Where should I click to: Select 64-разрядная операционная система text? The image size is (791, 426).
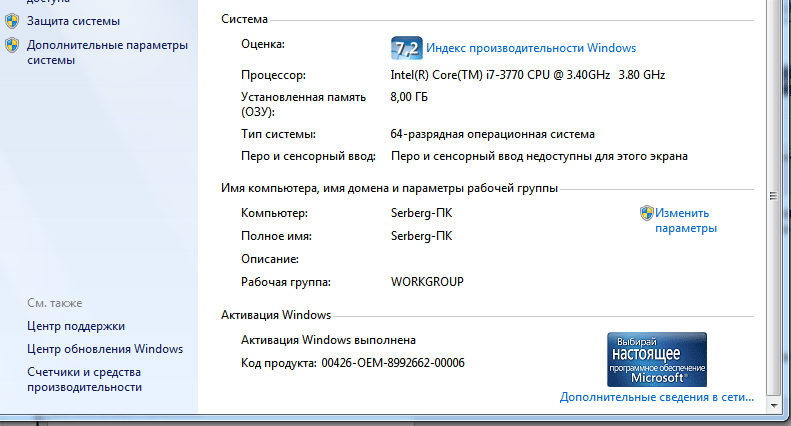click(x=492, y=134)
